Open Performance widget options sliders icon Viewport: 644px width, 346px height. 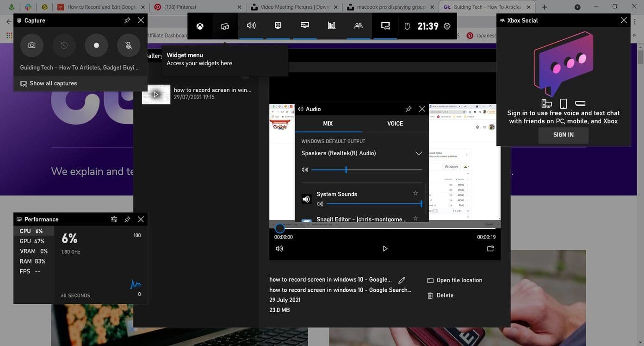(x=114, y=219)
